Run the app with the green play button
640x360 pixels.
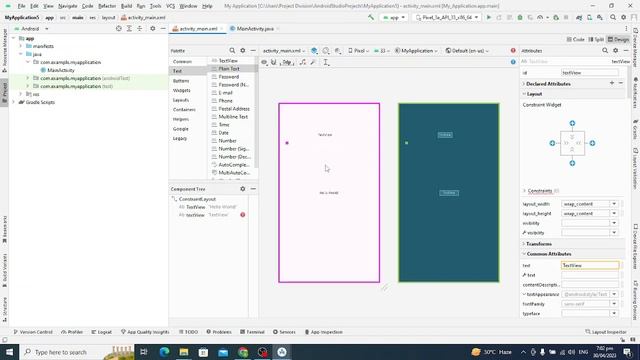(489, 18)
